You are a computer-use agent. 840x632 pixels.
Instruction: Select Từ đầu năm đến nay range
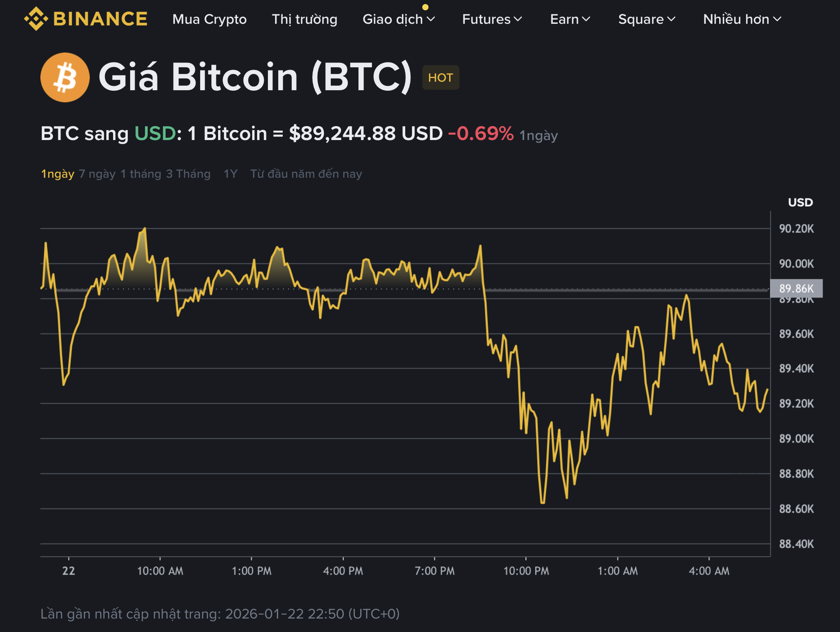306,174
